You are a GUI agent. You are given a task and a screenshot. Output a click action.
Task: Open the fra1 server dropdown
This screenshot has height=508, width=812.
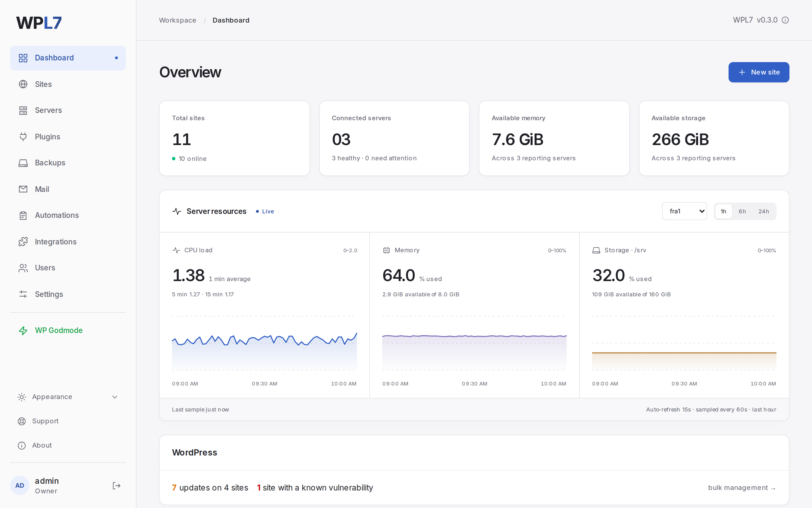click(x=685, y=211)
